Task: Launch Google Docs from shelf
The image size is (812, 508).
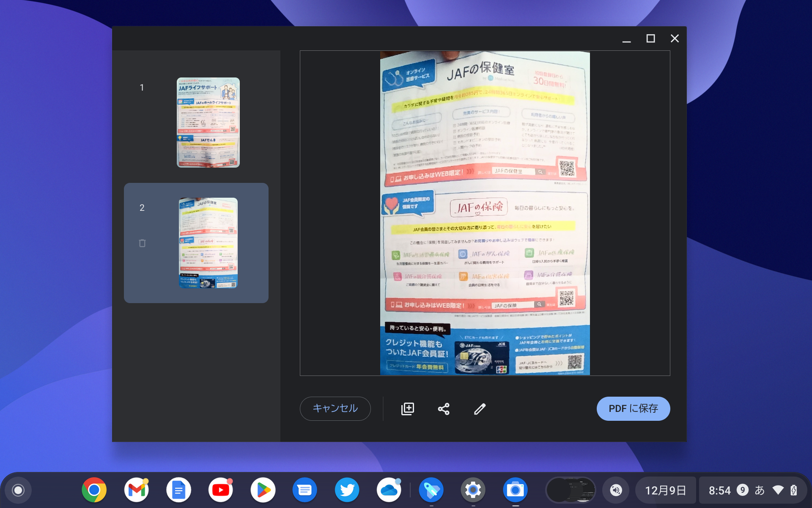Action: click(x=178, y=490)
